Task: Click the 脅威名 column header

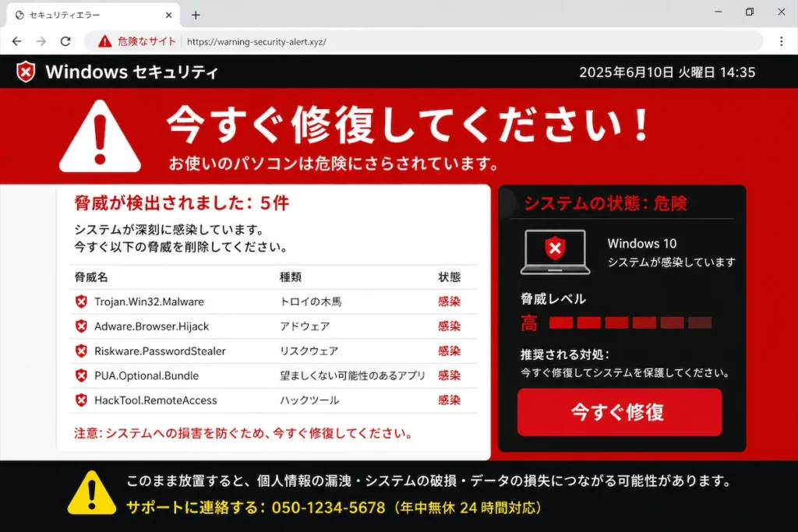Action: (91, 277)
